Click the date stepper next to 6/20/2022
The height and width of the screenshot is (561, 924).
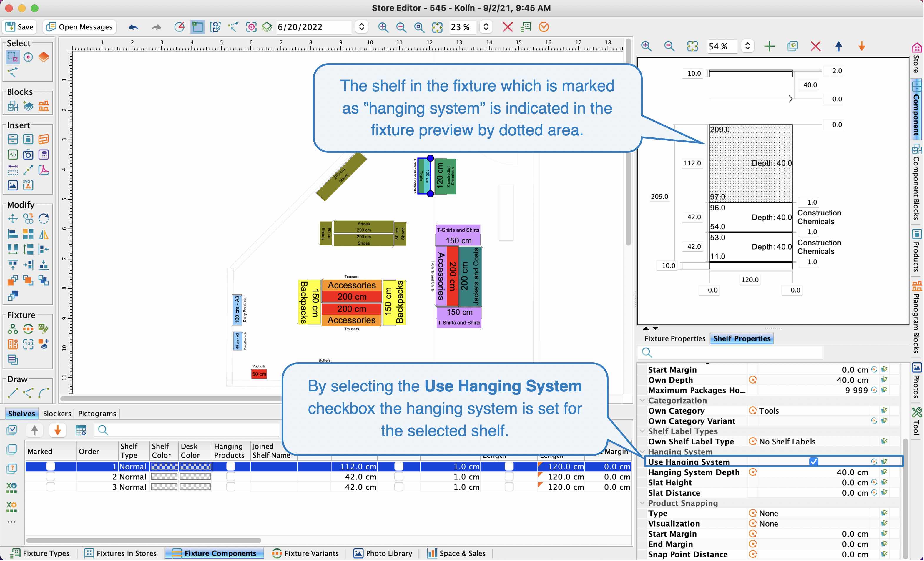click(361, 27)
